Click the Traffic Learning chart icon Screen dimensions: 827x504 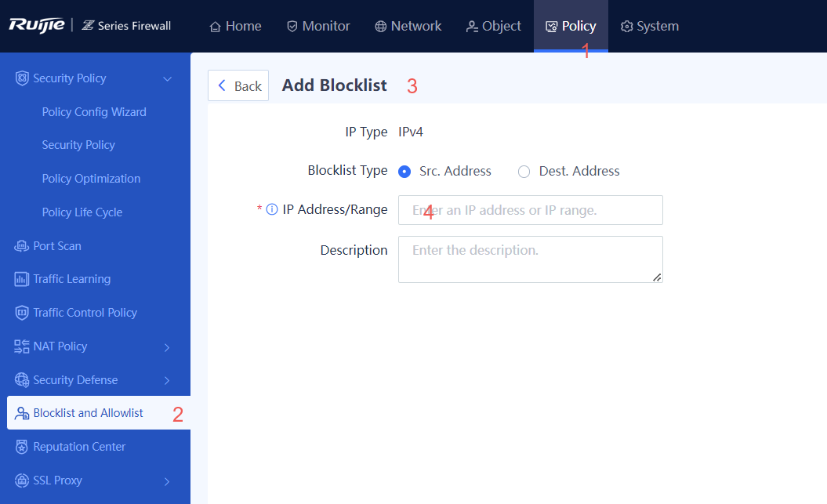22,279
